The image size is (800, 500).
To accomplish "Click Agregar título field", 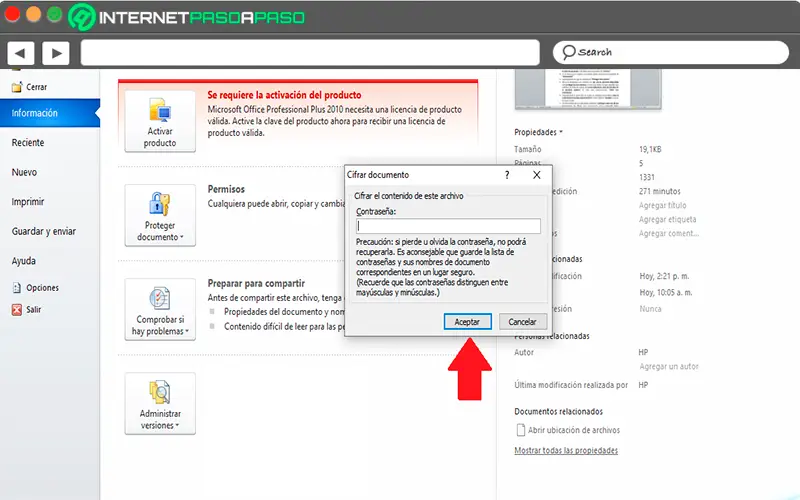I will click(x=662, y=205).
